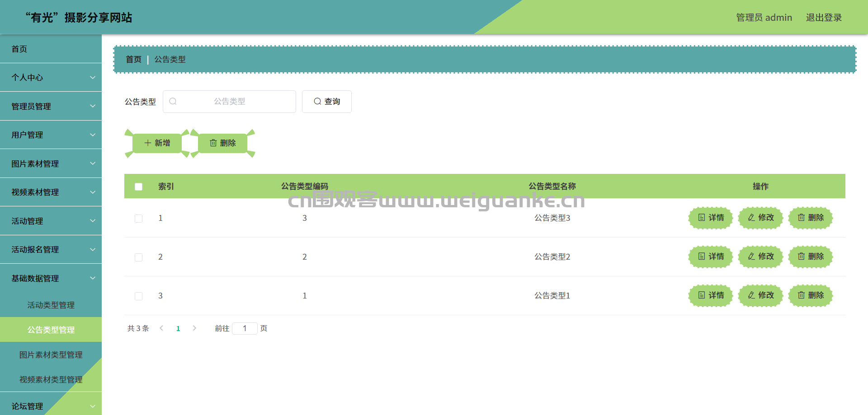Open 图片素材类型管理 submenu item
The width and height of the screenshot is (868, 415).
point(51,354)
